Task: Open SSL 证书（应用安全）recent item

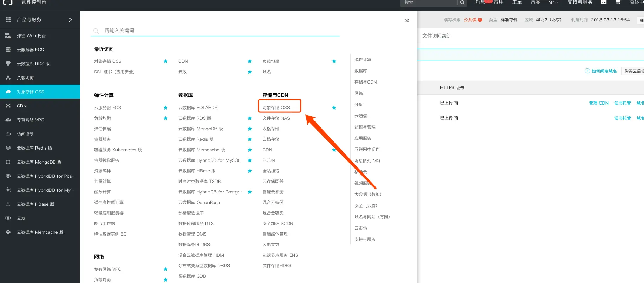Action: (114, 72)
